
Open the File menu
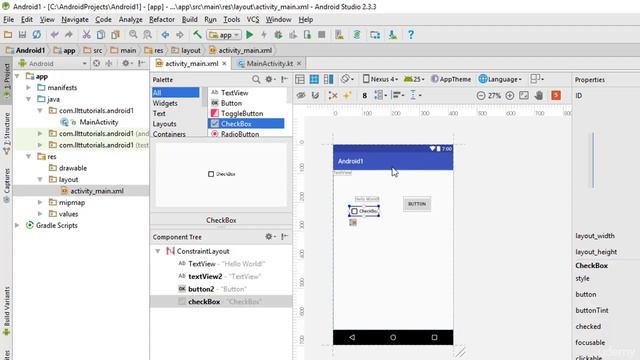9,20
